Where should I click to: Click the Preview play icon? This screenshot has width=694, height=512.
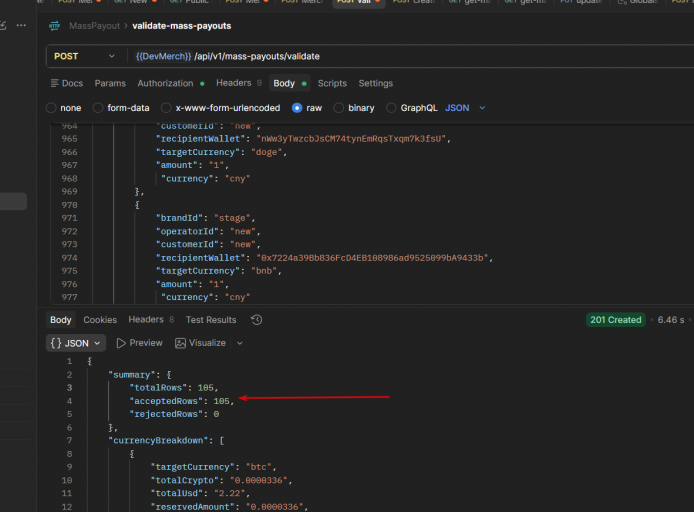121,343
